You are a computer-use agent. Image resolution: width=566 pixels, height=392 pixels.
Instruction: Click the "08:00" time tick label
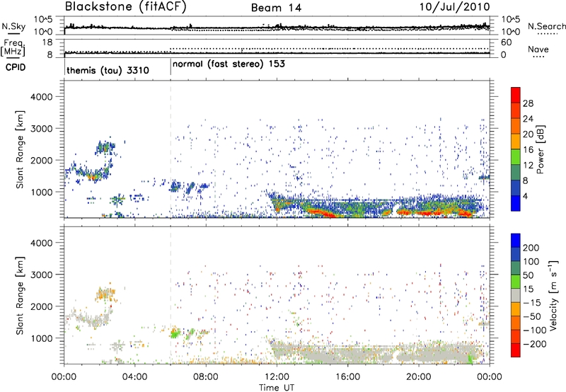pos(206,377)
